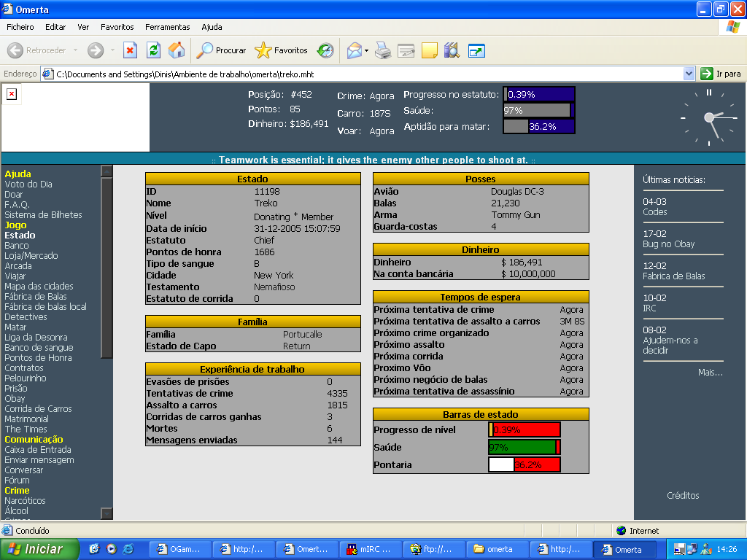Click the Print page printer icon
Viewport: 747px width, 560px height.
tap(383, 50)
